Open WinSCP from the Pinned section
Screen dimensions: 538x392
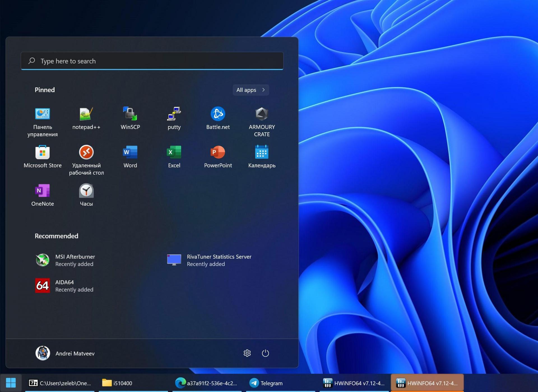pyautogui.click(x=130, y=119)
